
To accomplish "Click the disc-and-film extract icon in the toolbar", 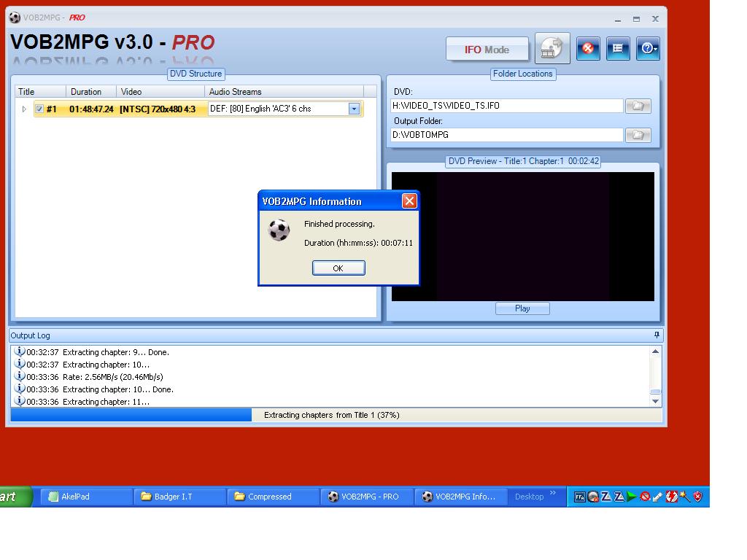I will point(552,48).
